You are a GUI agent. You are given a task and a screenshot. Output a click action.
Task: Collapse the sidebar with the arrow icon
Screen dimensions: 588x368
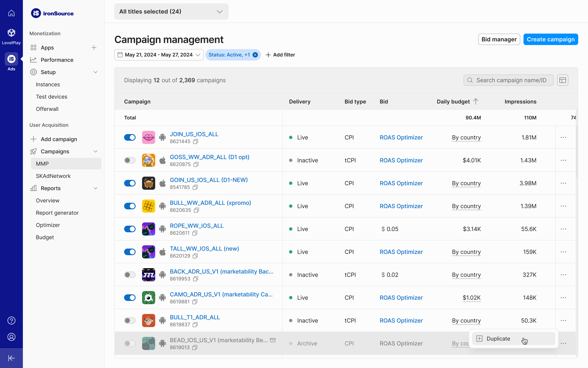[x=11, y=358]
